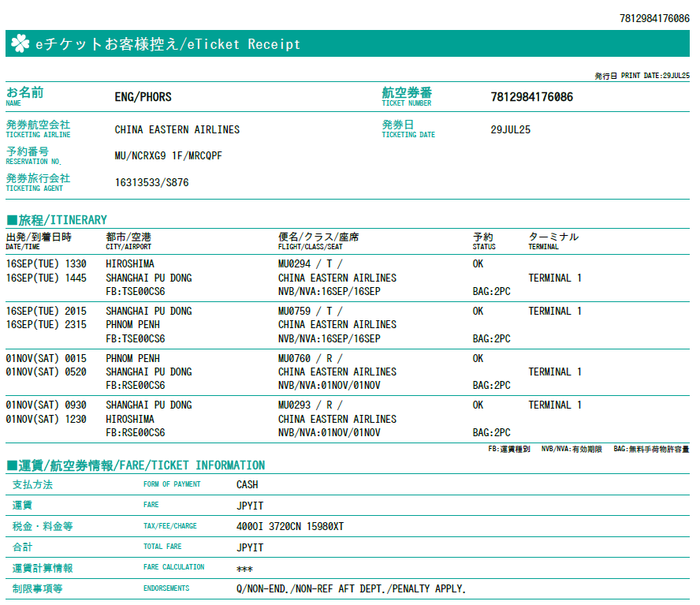The width and height of the screenshot is (700, 605).
Task: Click the bold ticket number beside 航空券番号
Action: tap(531, 97)
